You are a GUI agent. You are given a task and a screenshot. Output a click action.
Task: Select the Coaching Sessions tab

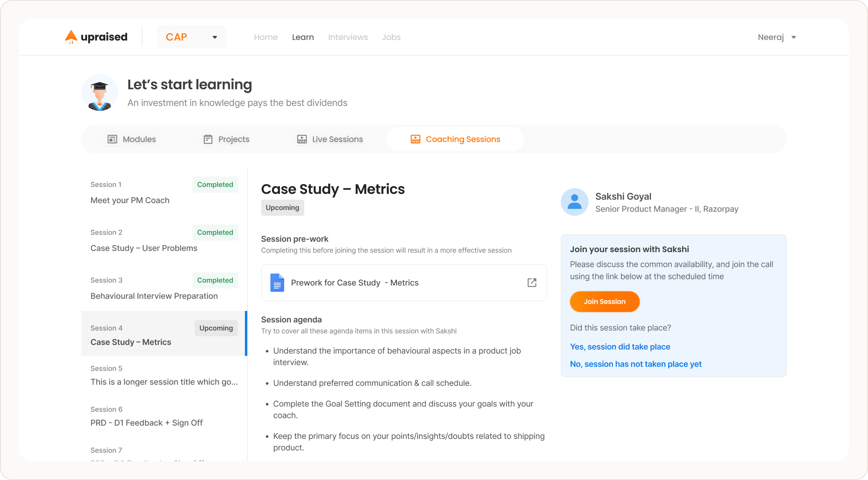point(455,139)
